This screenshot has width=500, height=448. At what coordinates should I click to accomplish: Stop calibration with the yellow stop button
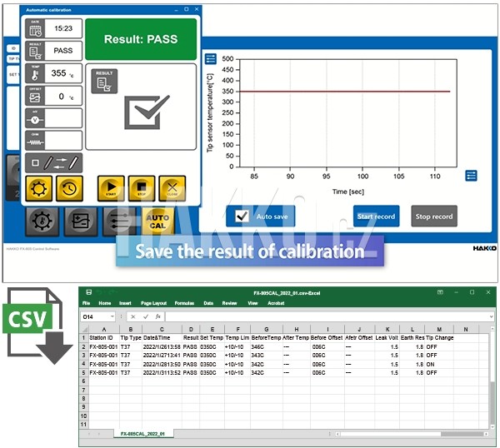[x=142, y=189]
